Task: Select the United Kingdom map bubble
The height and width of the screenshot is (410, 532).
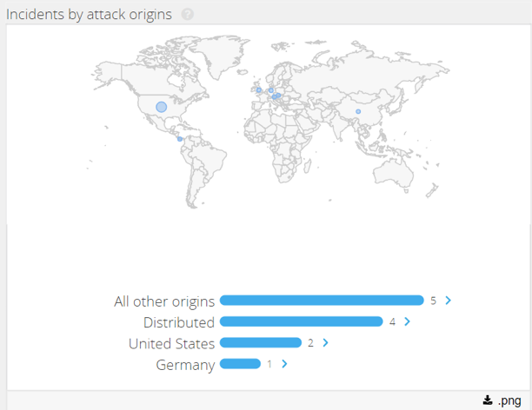Action: 259,89
